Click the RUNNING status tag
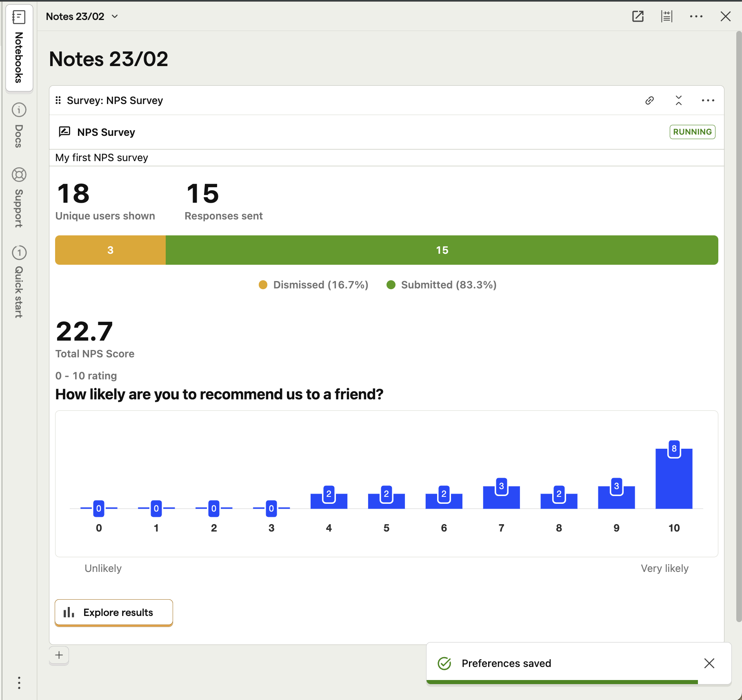Image resolution: width=742 pixels, height=700 pixels. [693, 132]
